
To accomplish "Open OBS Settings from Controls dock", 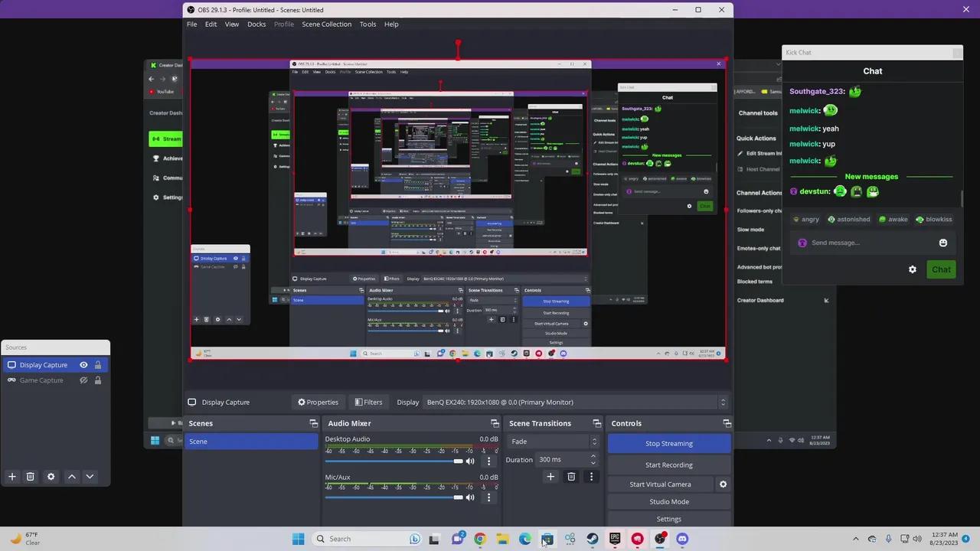I will click(669, 519).
